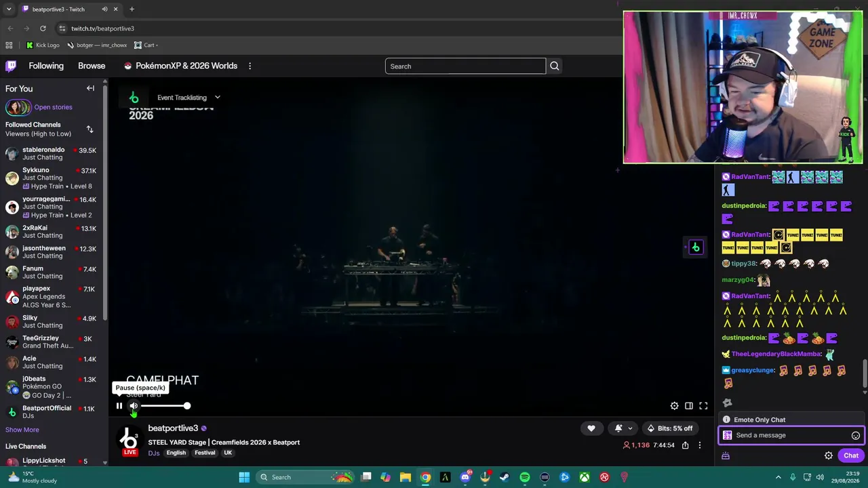
Task: Toggle theatre mode on the player
Action: (689, 406)
